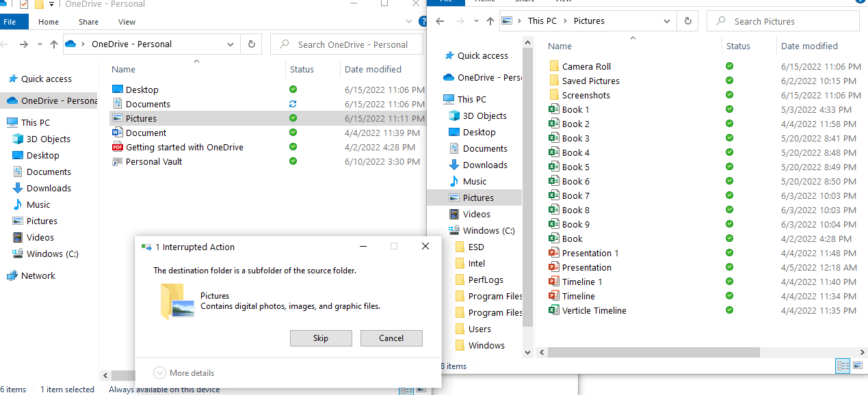Click Back arrow in the Pictures window
This screenshot has height=395, width=868.
(x=440, y=21)
